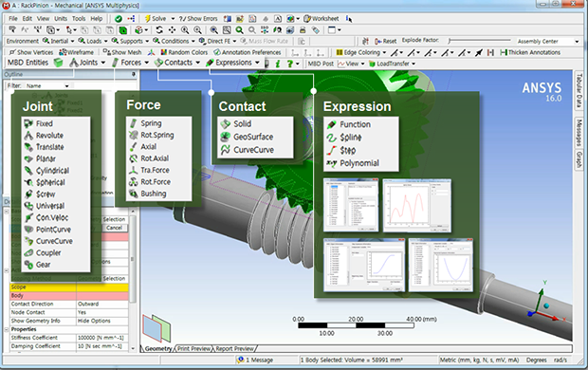Image resolution: width=588 pixels, height=370 pixels.
Task: Toggle Wireframe view mode
Action: click(x=77, y=52)
